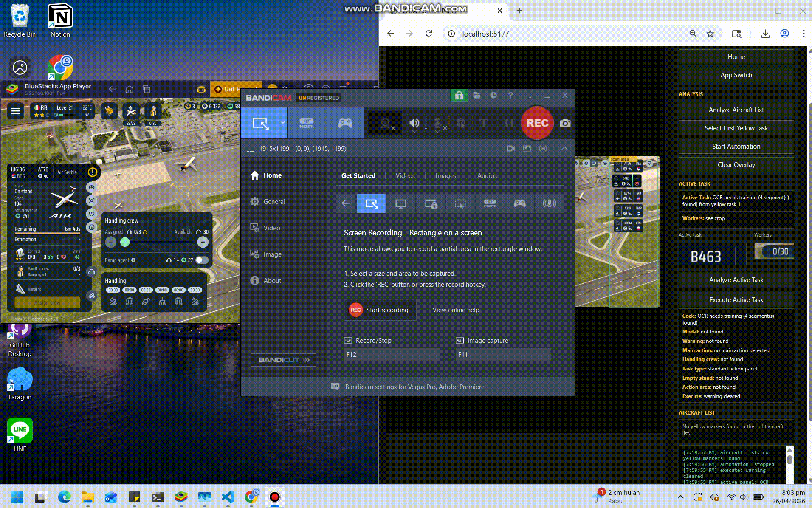Open Bandicam output folder icon

(476, 96)
